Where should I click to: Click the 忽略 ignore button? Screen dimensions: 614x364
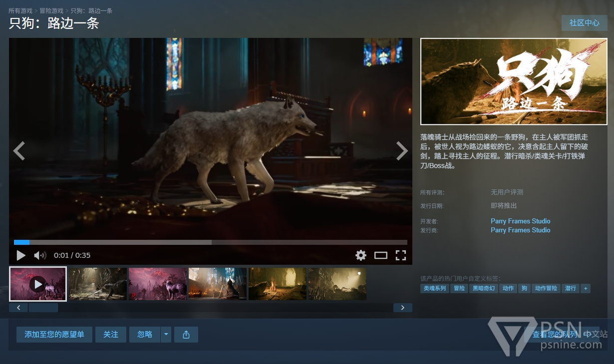pyautogui.click(x=145, y=335)
